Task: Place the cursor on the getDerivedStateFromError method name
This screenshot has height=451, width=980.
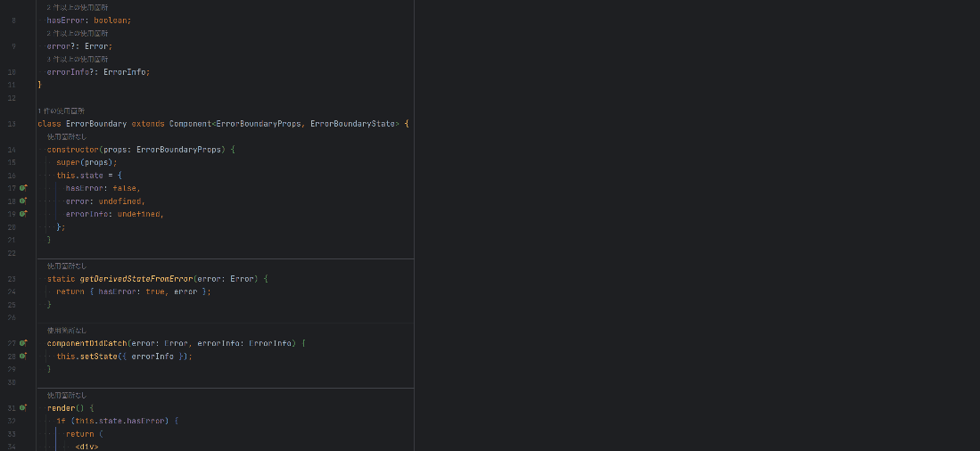Action: tap(136, 279)
